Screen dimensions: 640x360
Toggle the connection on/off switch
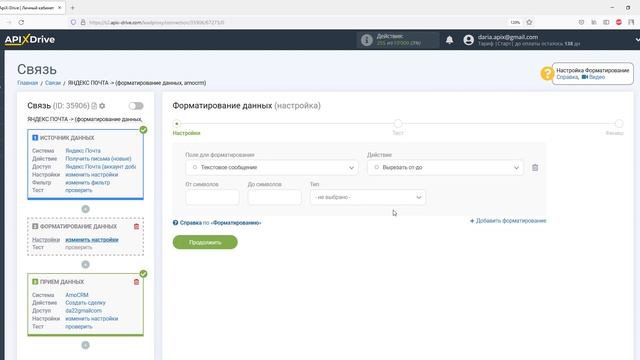tap(136, 106)
